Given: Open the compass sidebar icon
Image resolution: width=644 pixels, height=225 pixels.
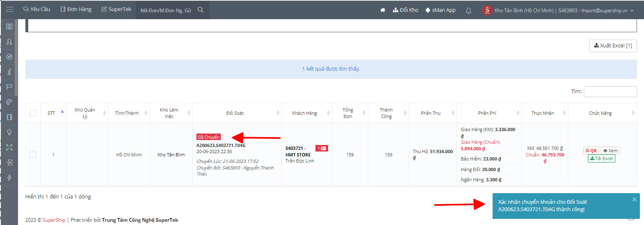Looking at the screenshot, I should tap(9, 57).
